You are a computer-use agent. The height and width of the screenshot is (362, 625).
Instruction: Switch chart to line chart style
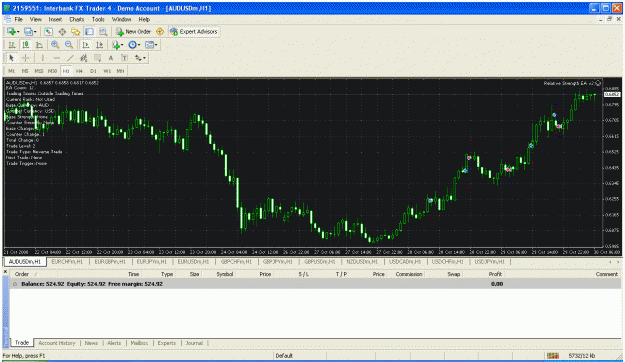click(39, 45)
